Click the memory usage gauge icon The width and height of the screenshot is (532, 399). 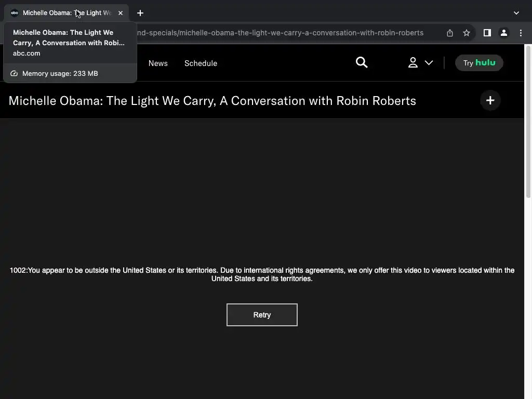point(14,74)
